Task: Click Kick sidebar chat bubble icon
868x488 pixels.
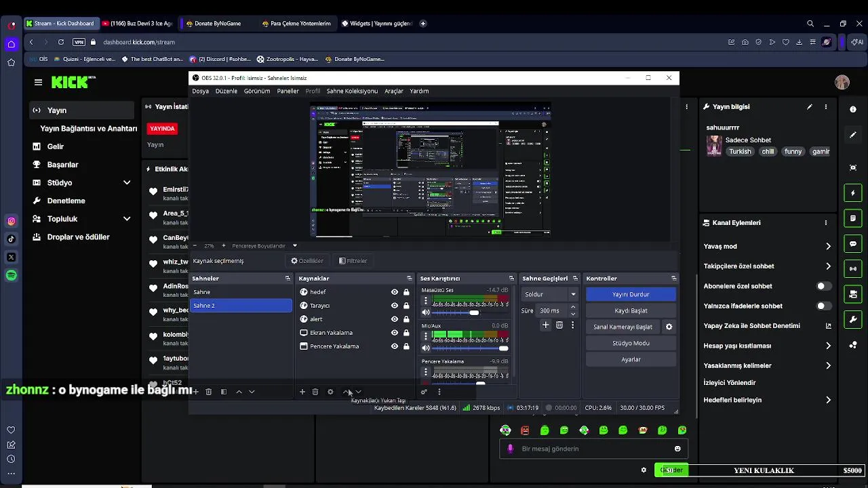Action: click(x=853, y=244)
